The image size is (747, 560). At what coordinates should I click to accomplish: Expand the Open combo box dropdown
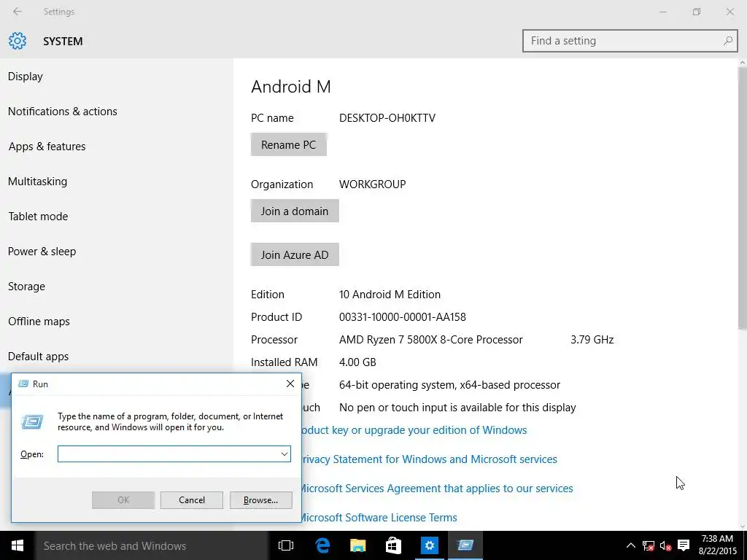click(x=285, y=454)
